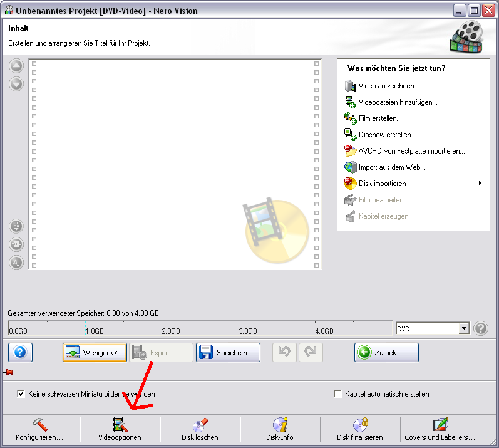Collapse options with Weniger << button
499x448 pixels.
95,353
